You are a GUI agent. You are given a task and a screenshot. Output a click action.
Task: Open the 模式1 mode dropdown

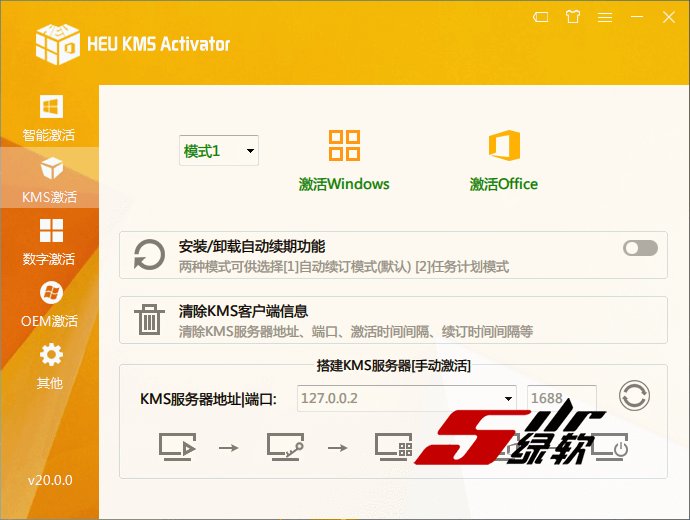(x=219, y=151)
